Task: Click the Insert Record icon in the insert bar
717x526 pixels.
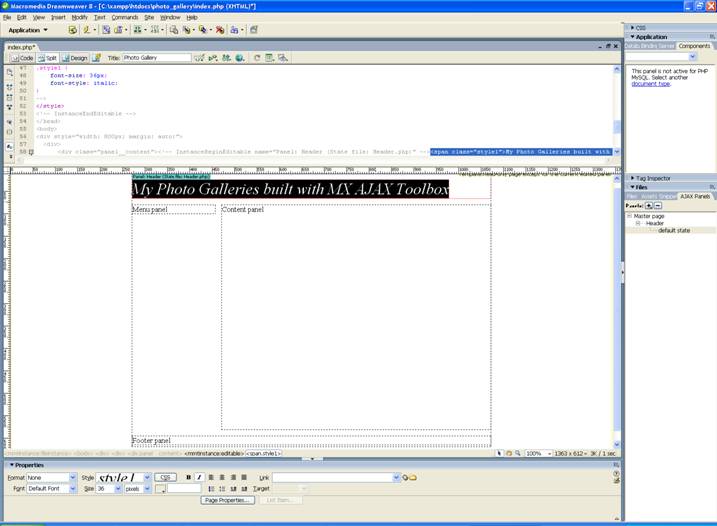Action: [x=187, y=30]
